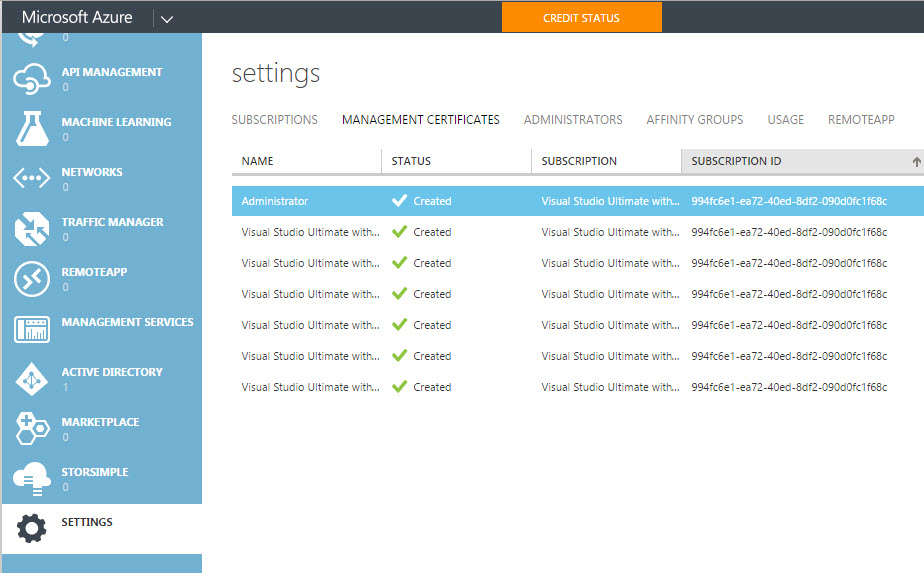Open API Management cloud icon

32,79
